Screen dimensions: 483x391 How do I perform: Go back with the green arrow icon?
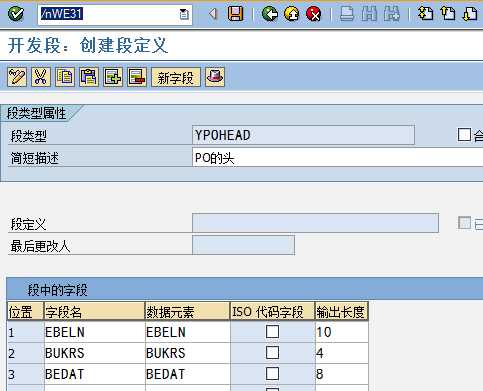270,14
